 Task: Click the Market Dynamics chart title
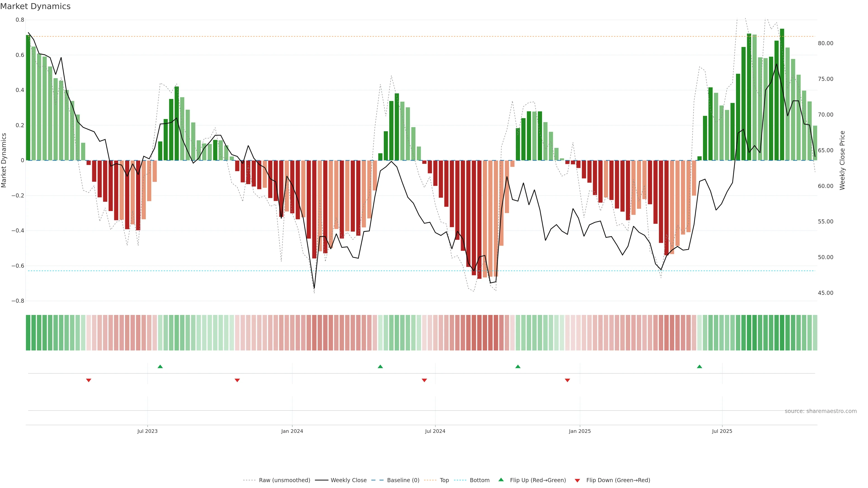coord(35,6)
